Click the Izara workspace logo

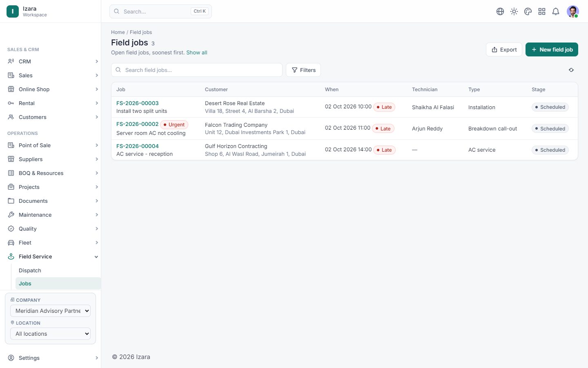pos(13,11)
